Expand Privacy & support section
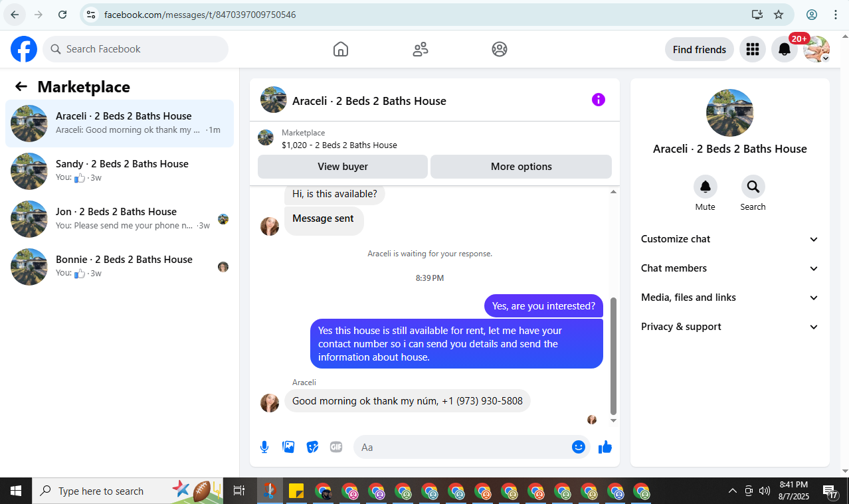 (730, 327)
